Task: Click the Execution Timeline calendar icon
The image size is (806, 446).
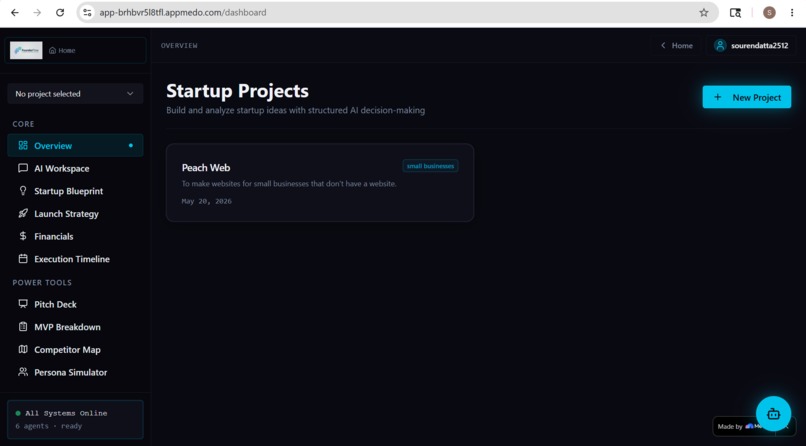Action: pyautogui.click(x=23, y=258)
